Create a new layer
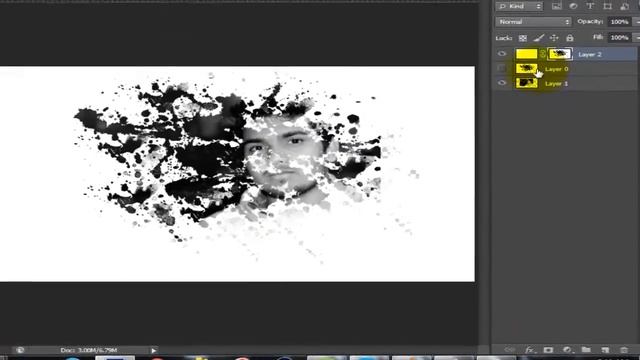This screenshot has height=360, width=640. click(x=605, y=350)
